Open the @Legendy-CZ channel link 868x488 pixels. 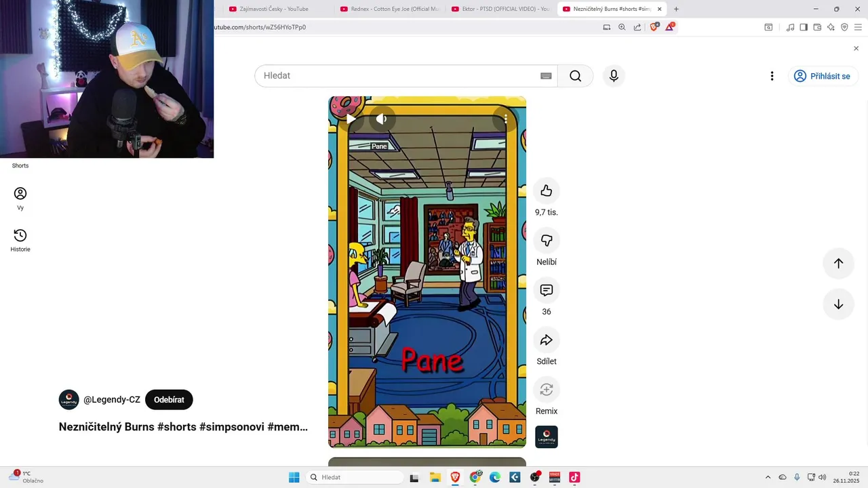coord(112,400)
